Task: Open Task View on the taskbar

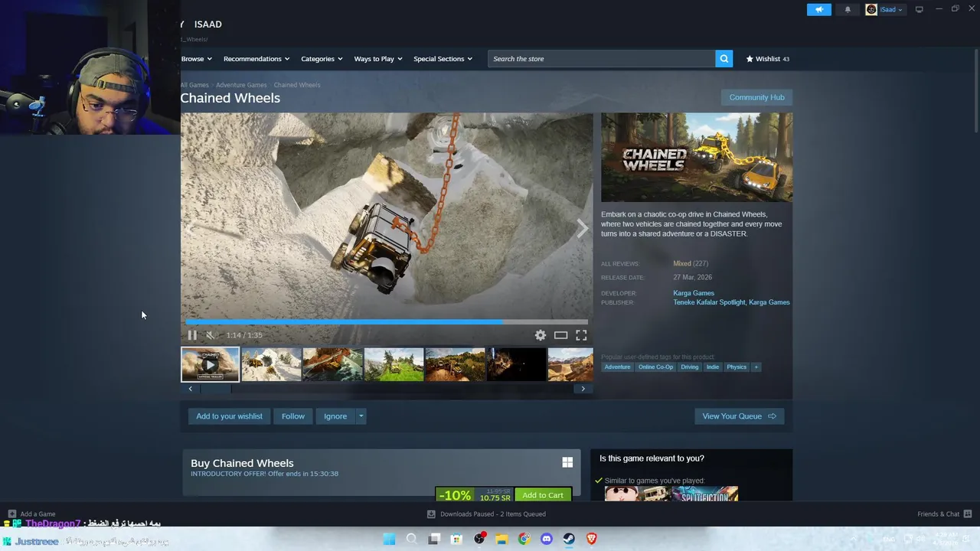Action: [x=434, y=539]
